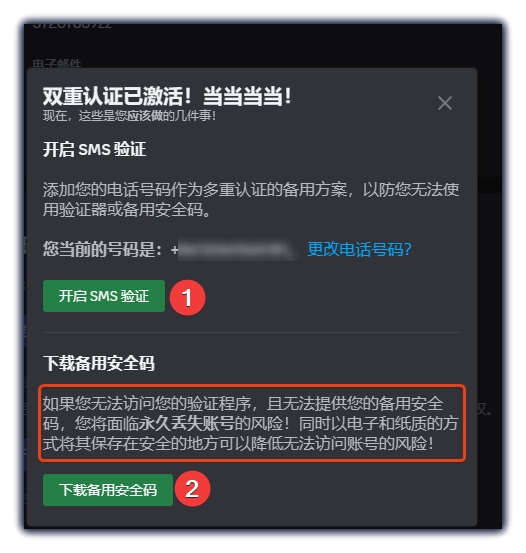The image size is (526, 553).
Task: Click the paragraph about adding your phone number
Action: click(x=251, y=200)
